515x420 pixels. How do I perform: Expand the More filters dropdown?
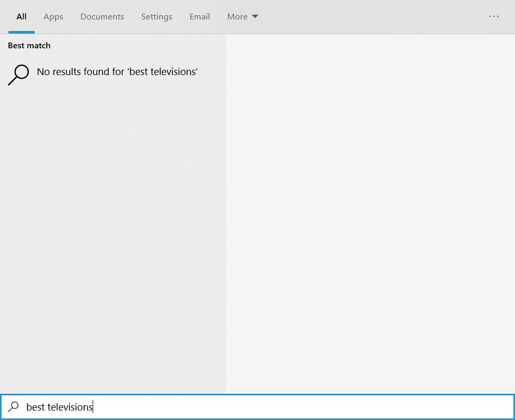(243, 17)
